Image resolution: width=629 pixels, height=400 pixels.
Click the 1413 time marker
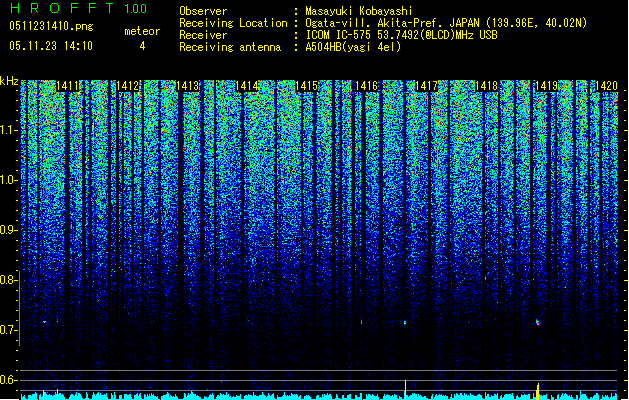pos(187,86)
